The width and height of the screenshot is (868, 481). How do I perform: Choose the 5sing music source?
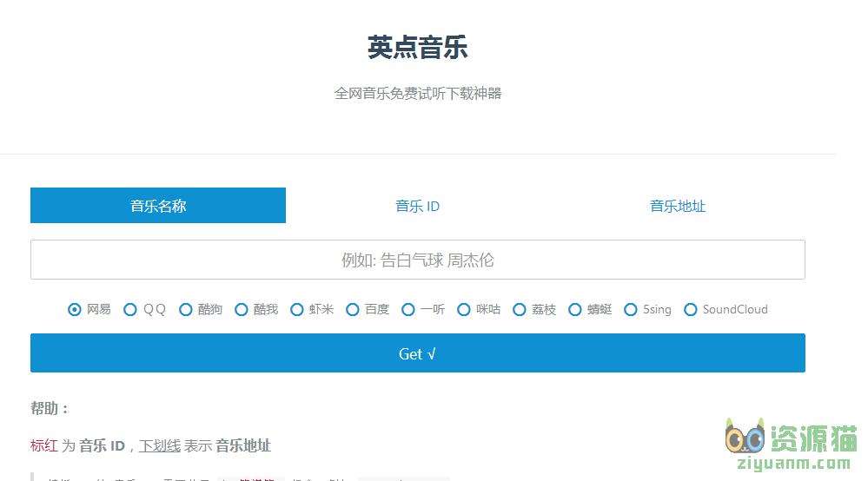coord(631,310)
